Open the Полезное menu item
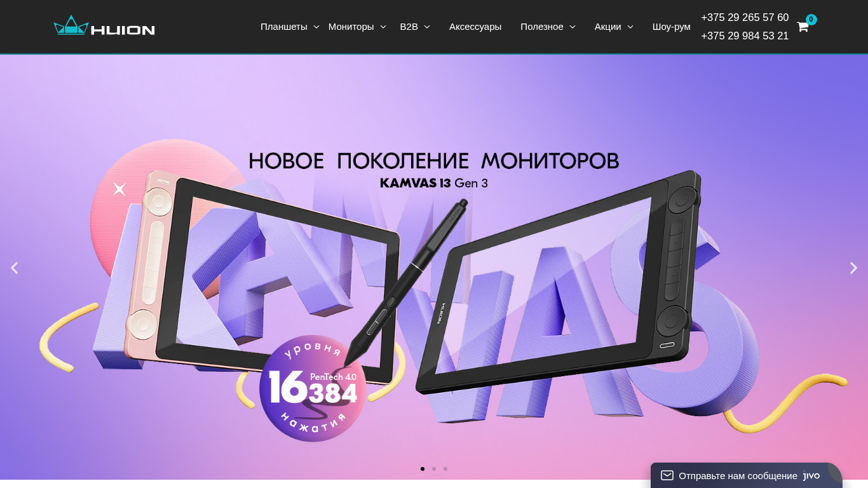Screen dimensions: 868x488 pos(542,27)
